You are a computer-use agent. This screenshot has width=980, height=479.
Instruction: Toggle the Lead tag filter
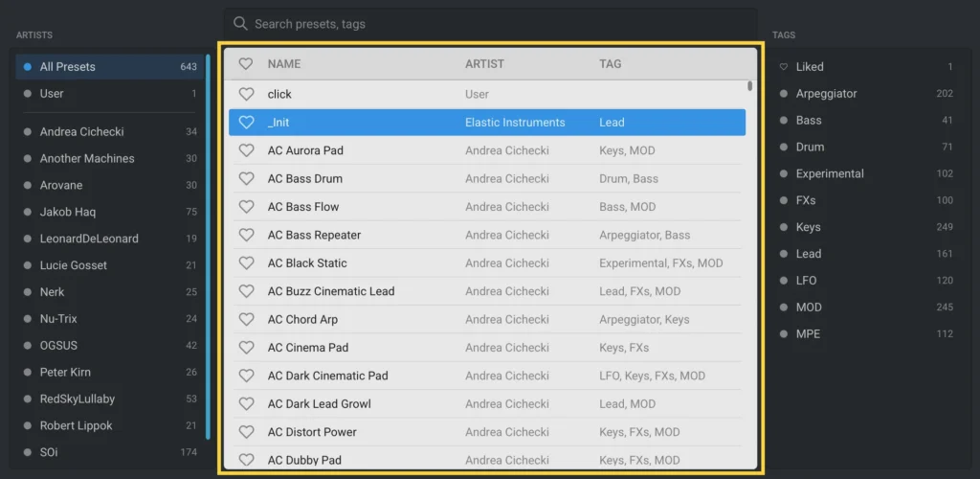(x=867, y=254)
